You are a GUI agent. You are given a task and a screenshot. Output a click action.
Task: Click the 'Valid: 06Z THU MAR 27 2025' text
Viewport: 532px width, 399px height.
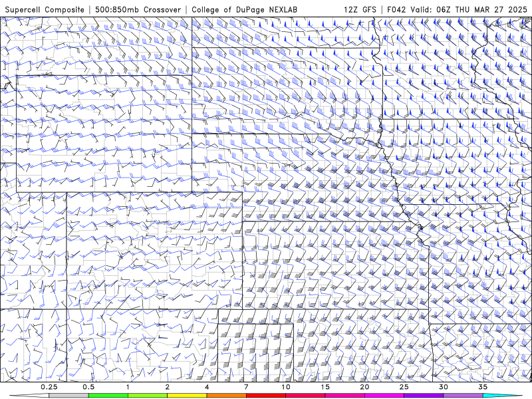(469, 9)
